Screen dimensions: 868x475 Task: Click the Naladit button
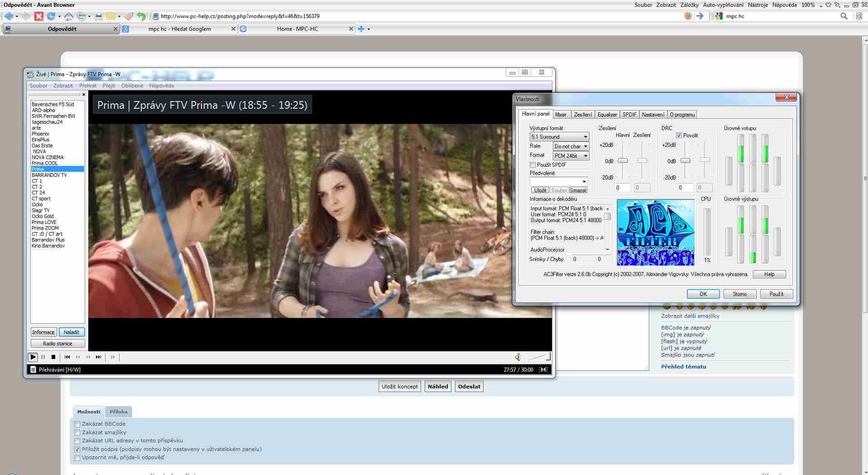[72, 332]
